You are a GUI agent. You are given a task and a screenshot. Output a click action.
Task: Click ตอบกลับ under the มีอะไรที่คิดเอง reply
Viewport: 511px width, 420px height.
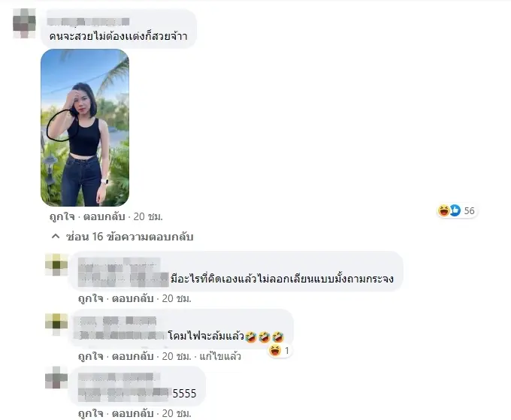133,298
